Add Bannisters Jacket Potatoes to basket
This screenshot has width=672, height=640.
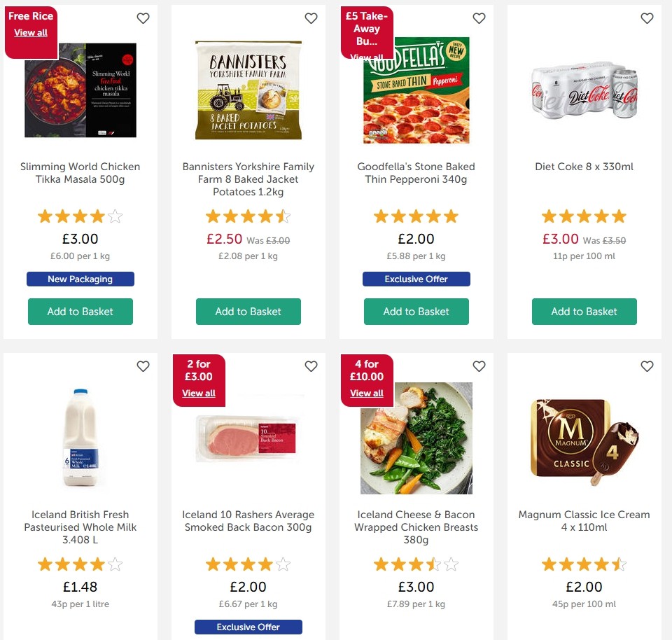click(x=248, y=312)
